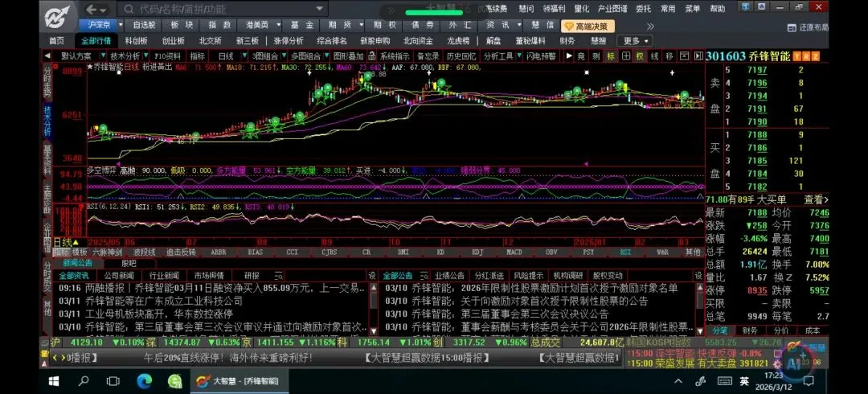Expand the 更多 dropdown
This screenshot has height=394, width=868.
637,41
